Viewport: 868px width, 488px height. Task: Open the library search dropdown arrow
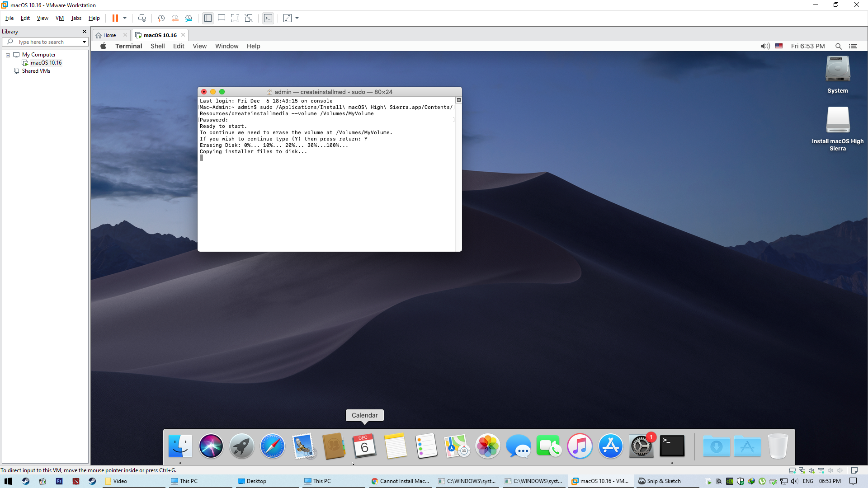(84, 42)
